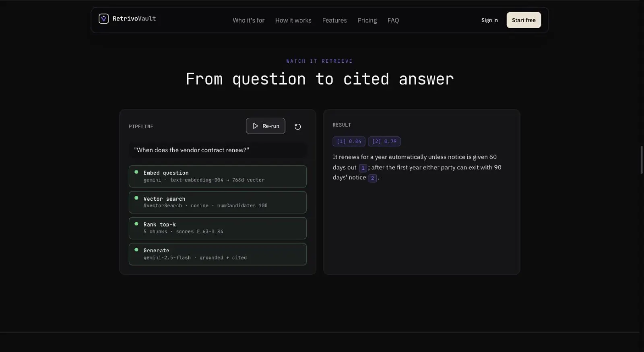Click the 'RESULT' panel label
The image size is (644, 352).
point(342,125)
